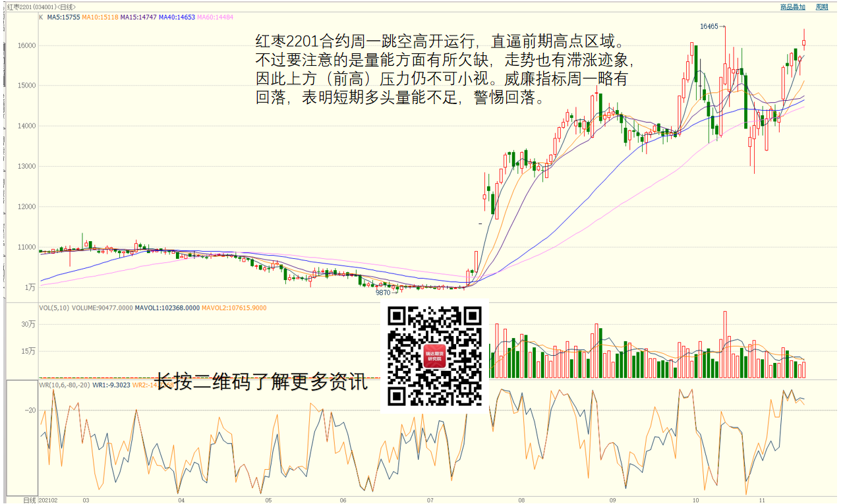
Task: Click month 11 on the time axis
Action: click(x=761, y=500)
